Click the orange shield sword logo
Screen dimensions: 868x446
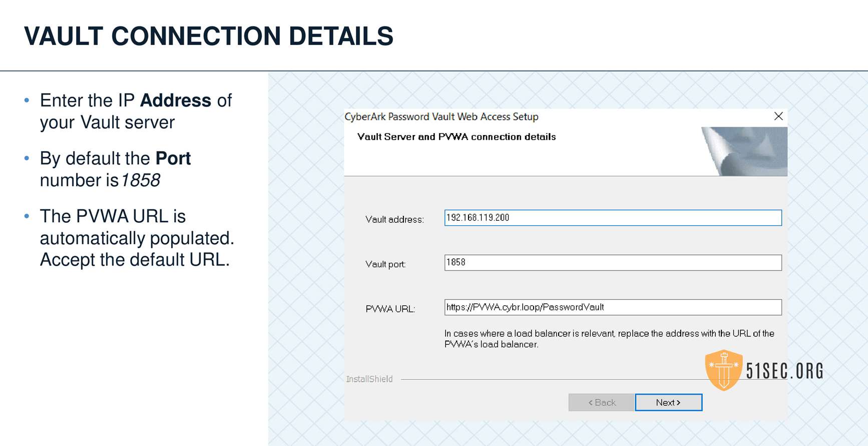[723, 370]
